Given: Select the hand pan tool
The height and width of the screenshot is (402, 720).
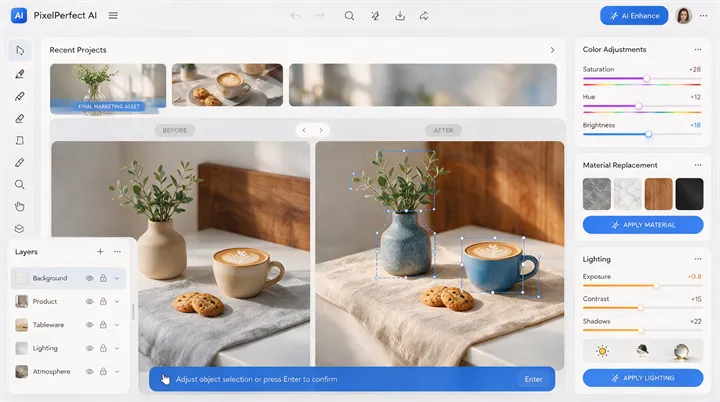Looking at the screenshot, I should tap(20, 207).
